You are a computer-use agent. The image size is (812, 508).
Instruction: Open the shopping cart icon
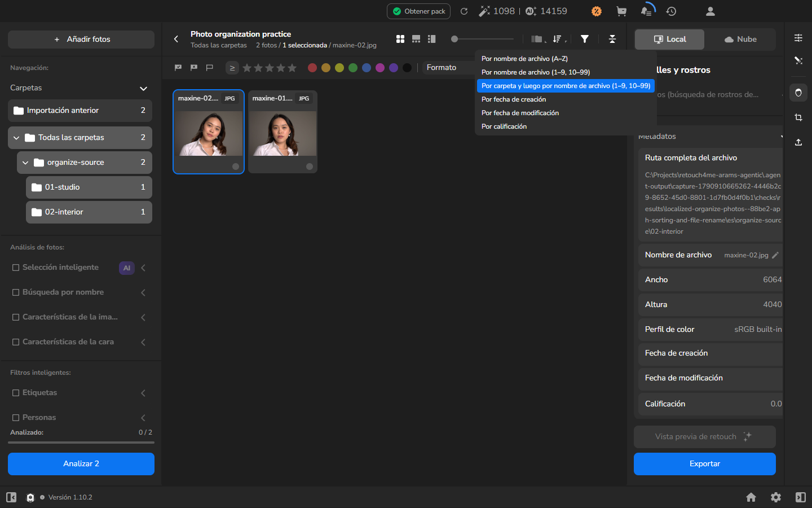coord(621,11)
